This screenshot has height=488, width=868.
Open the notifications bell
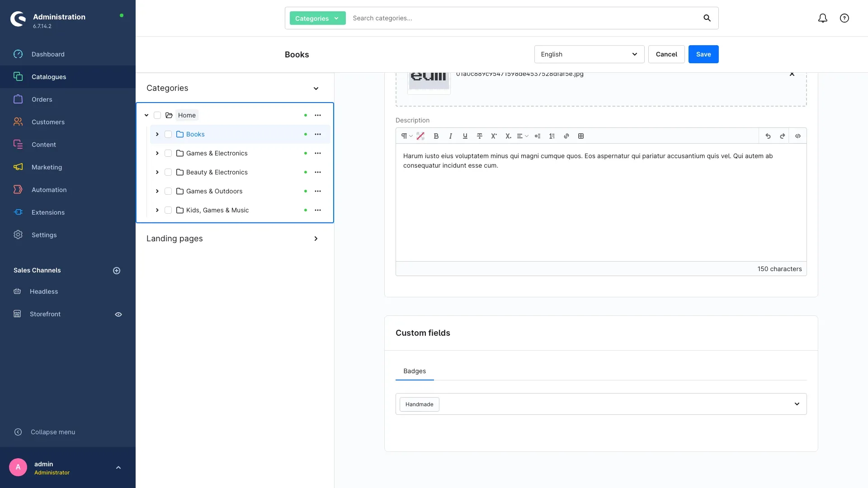pos(823,18)
